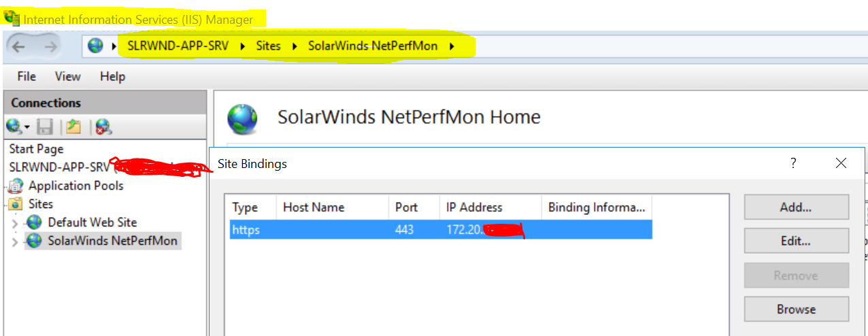Screen dimensions: 868x336
Task: Click the Up folder icon in Connections
Action: point(73,127)
